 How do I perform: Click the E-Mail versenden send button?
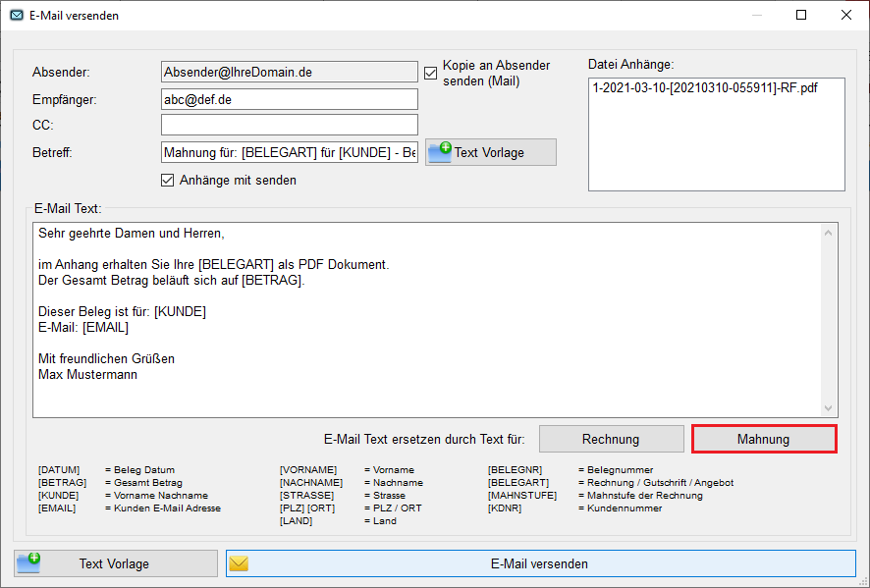[x=540, y=563]
